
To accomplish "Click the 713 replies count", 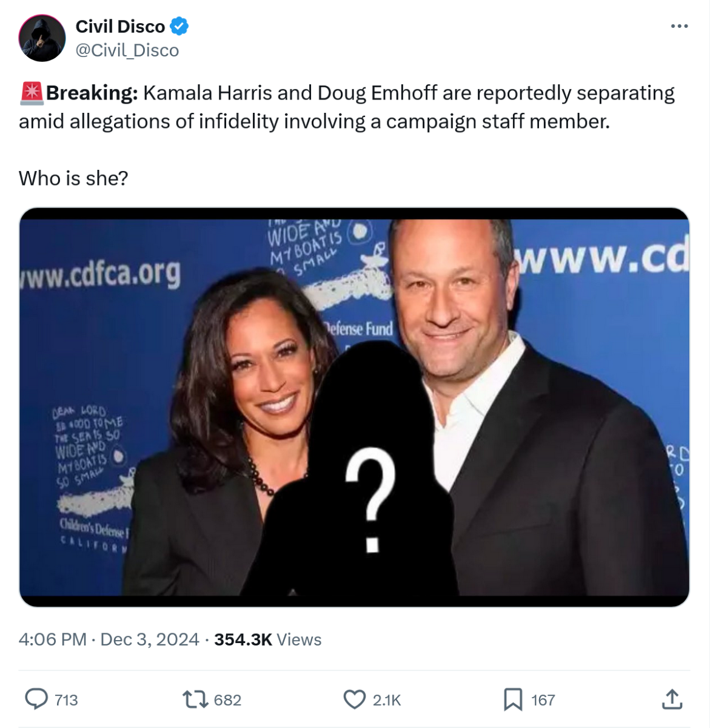I will click(x=66, y=700).
